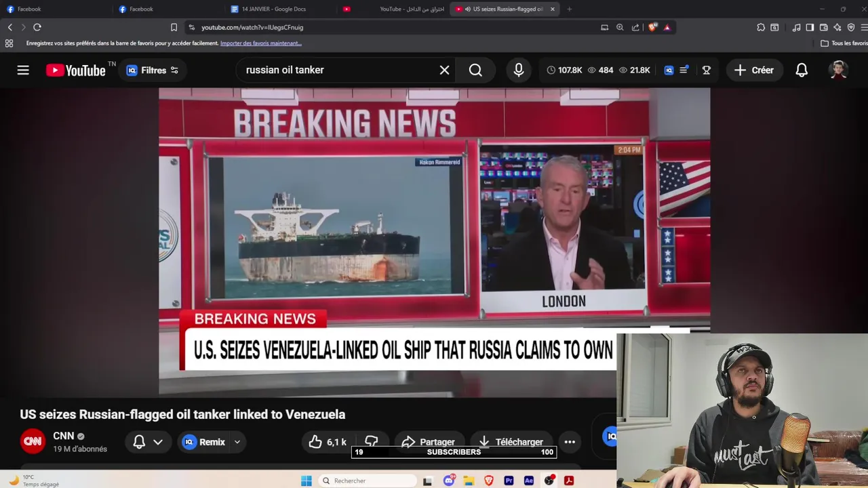Screen dimensions: 868x488
Task: Open a new tab with plus
Action: tap(569, 9)
